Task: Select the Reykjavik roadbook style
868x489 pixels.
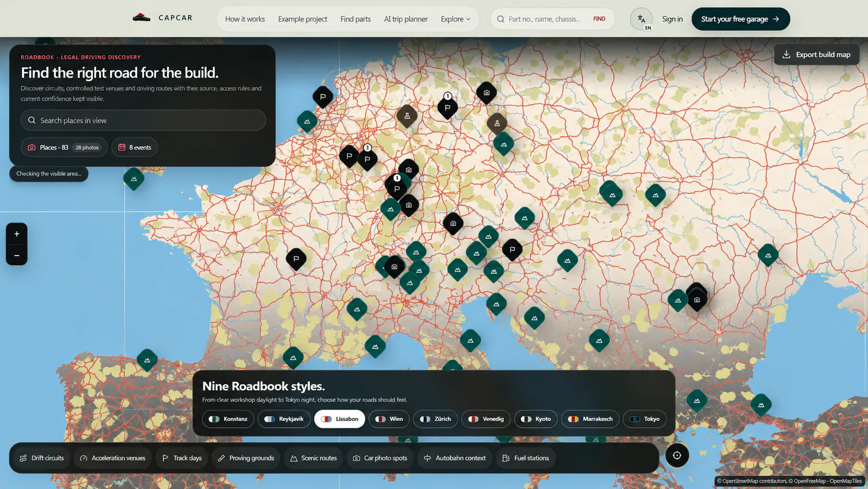Action: [284, 419]
